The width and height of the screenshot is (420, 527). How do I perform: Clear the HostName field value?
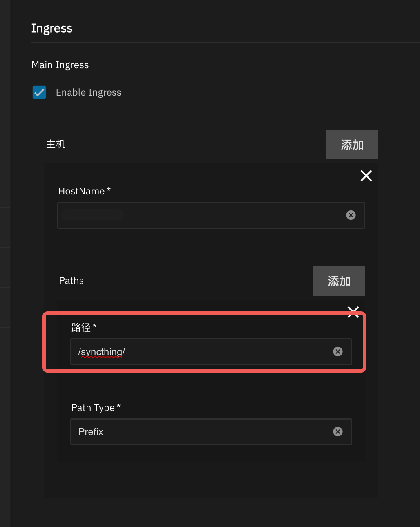coord(351,215)
